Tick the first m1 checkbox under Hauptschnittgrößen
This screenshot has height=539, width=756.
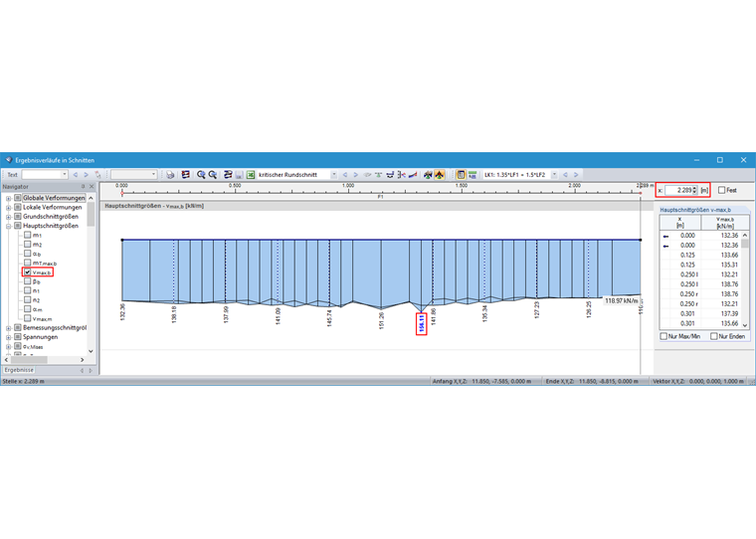[28, 235]
